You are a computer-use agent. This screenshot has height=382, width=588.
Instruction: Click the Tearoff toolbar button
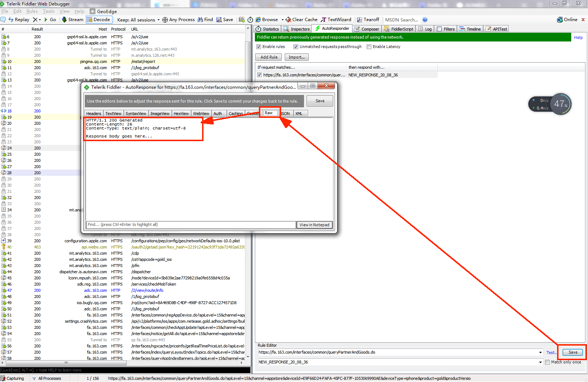click(x=368, y=20)
